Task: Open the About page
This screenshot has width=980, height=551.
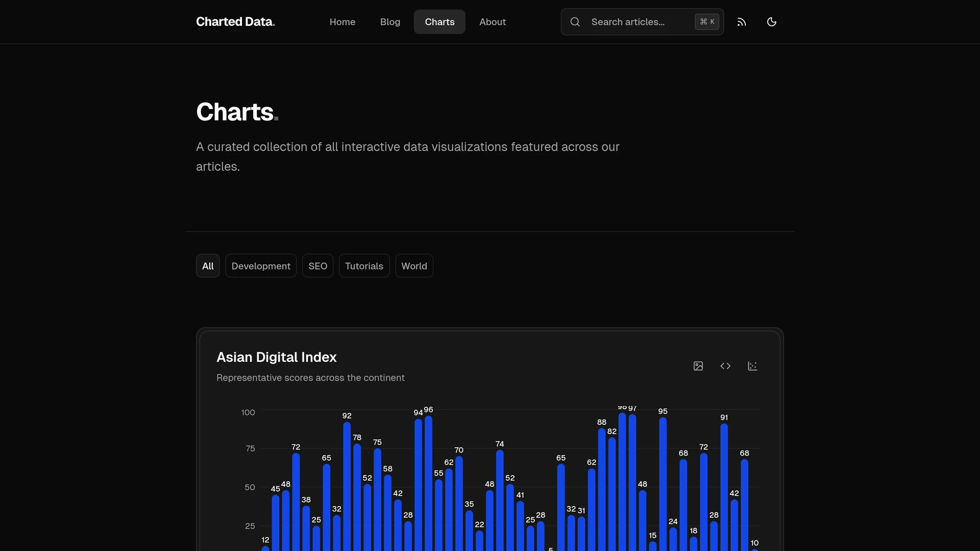Action: (493, 22)
